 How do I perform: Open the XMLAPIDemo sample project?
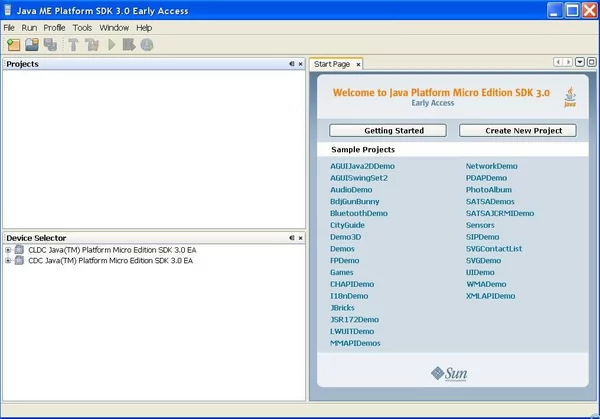point(490,296)
